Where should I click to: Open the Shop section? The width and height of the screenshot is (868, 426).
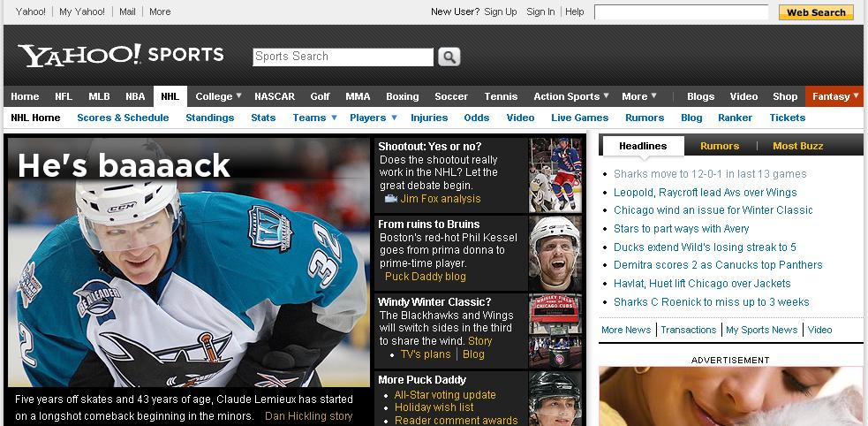point(785,96)
